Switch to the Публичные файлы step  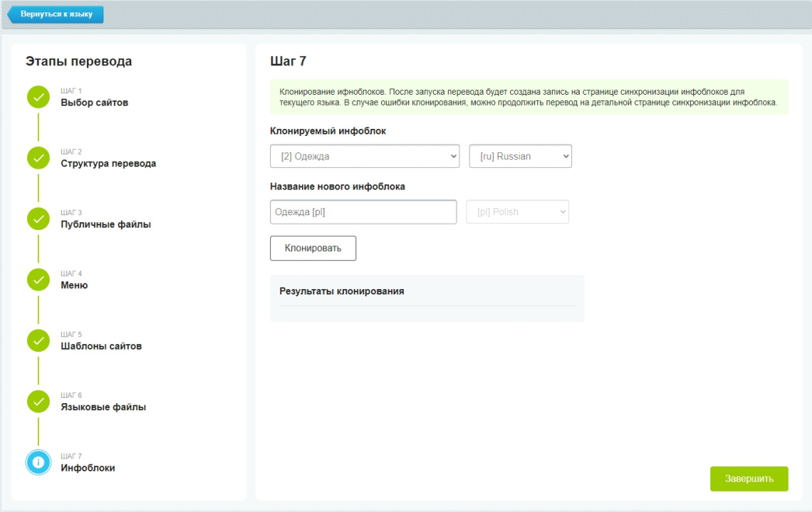click(x=106, y=225)
